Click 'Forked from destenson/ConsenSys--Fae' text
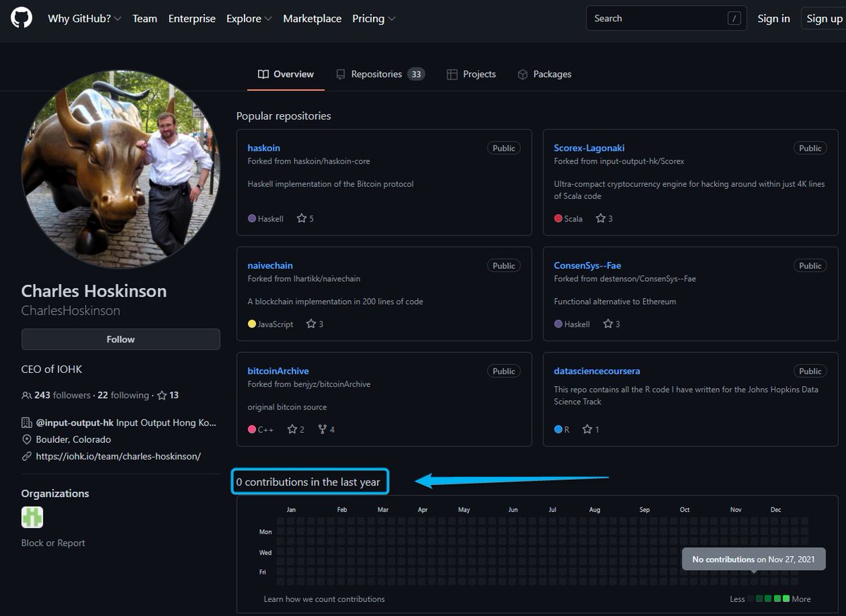This screenshot has width=846, height=616. [625, 278]
